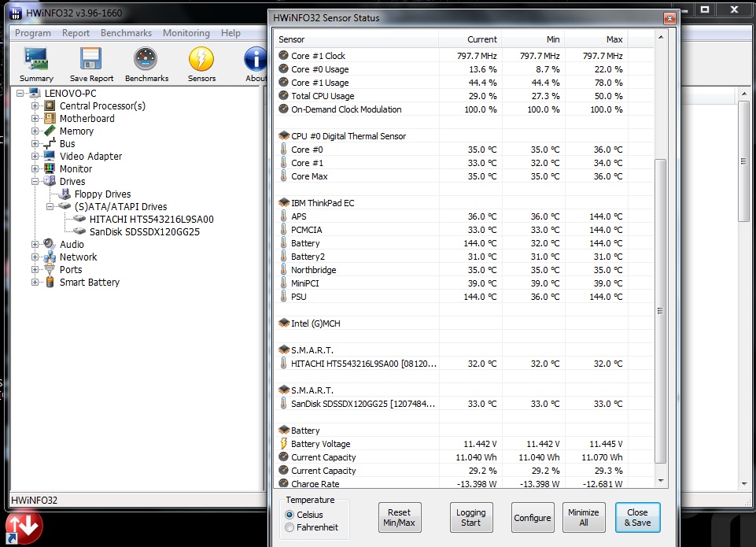Expand the Motherboard tree node
756x547 pixels.
pyautogui.click(x=35, y=118)
